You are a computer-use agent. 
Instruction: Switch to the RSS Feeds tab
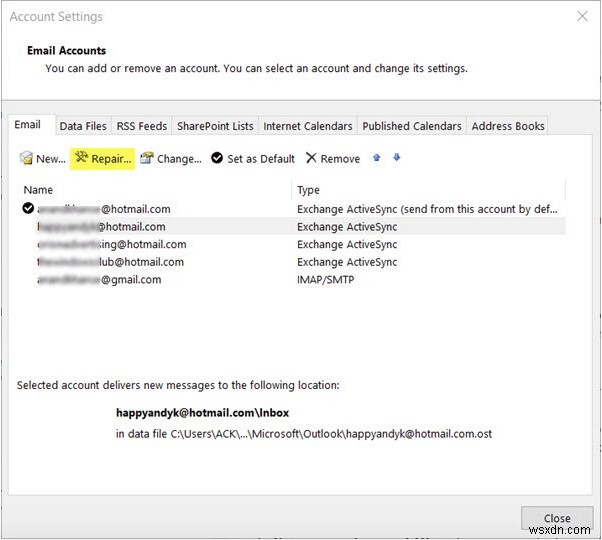pyautogui.click(x=142, y=126)
